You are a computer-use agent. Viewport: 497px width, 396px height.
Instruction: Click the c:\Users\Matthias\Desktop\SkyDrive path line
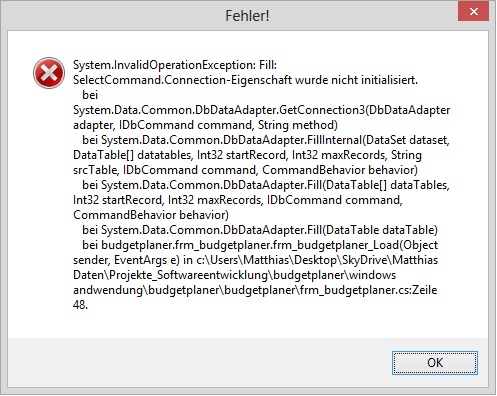[x=255, y=260]
